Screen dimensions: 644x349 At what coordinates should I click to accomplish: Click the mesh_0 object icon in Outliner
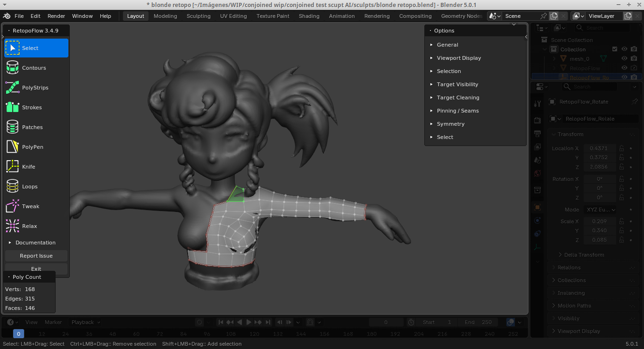tap(563, 59)
